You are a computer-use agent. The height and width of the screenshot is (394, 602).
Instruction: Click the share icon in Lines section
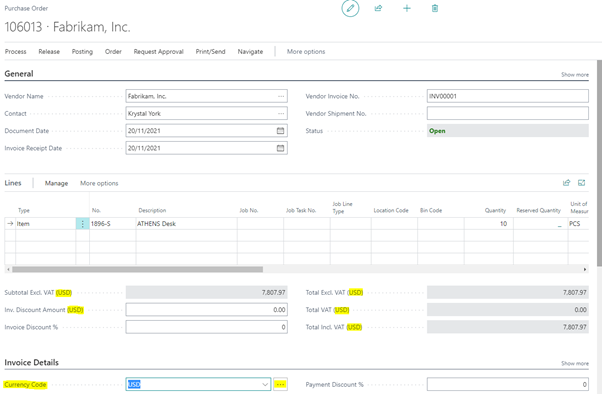click(x=566, y=183)
